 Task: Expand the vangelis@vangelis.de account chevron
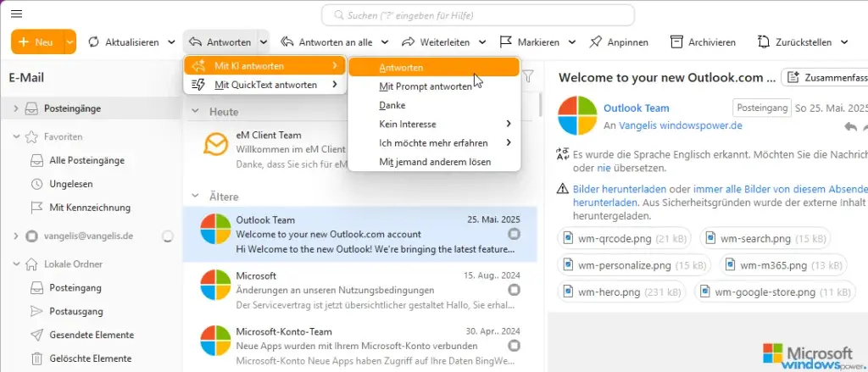(x=15, y=236)
